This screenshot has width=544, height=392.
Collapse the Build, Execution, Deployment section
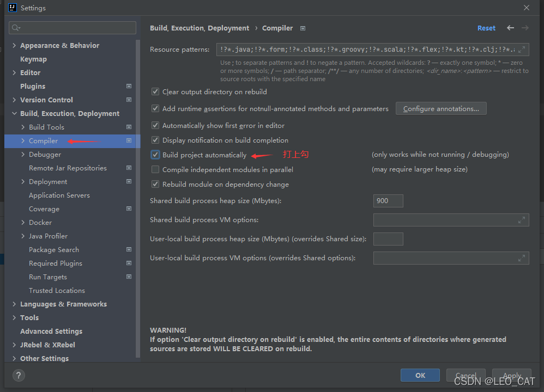coord(15,113)
